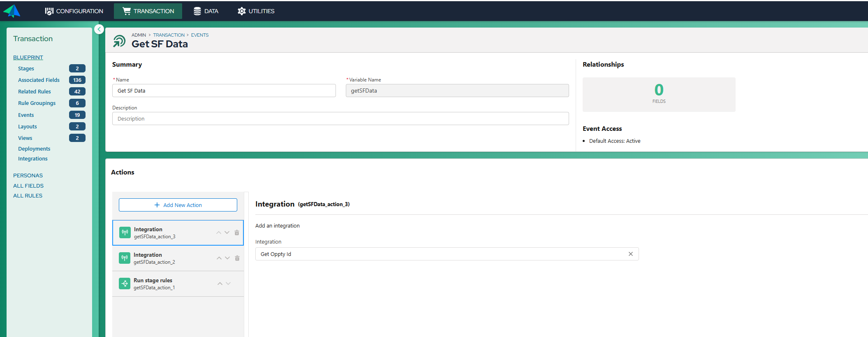Click the Default Access: Active text
This screenshot has width=868, height=337.
615,141
